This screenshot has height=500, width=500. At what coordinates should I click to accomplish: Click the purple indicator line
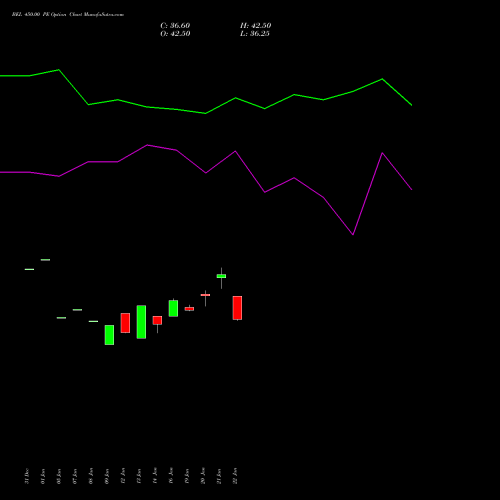[x=206, y=172]
